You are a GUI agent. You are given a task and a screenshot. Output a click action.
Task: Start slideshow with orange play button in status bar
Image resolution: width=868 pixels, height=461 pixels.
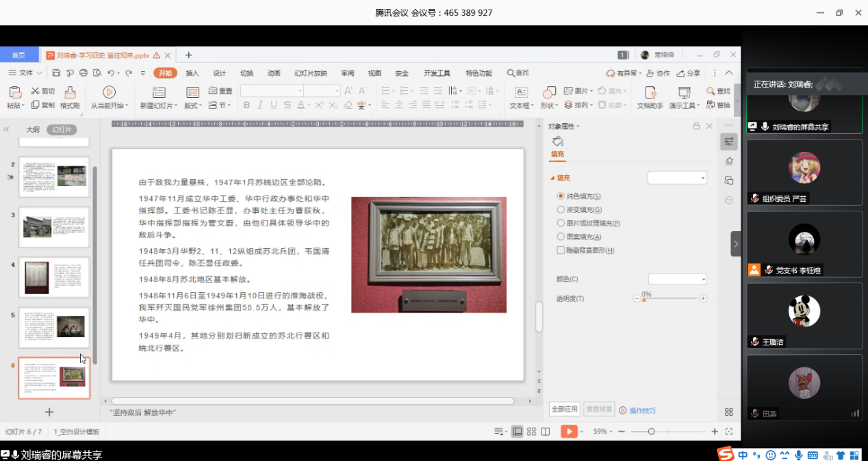tap(568, 432)
